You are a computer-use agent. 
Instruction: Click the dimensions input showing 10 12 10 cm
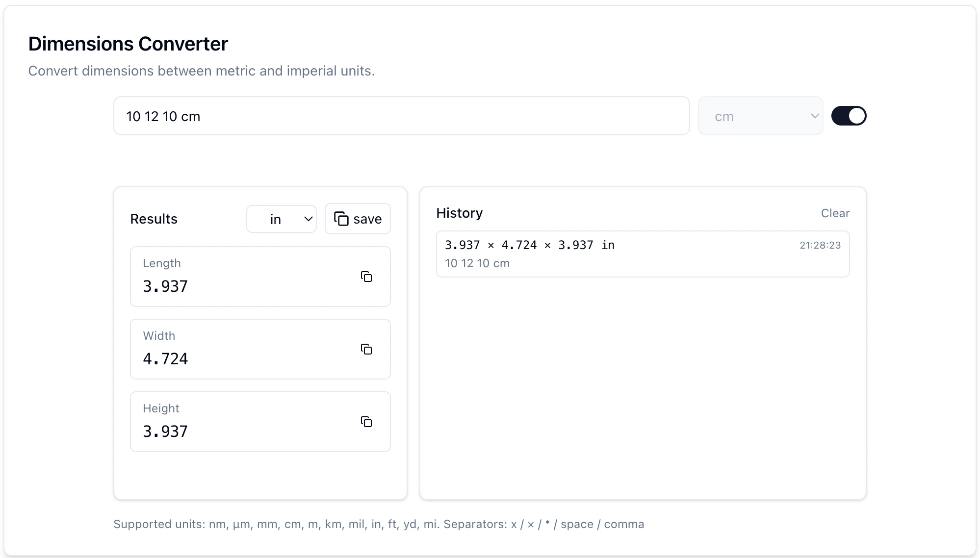tap(401, 116)
